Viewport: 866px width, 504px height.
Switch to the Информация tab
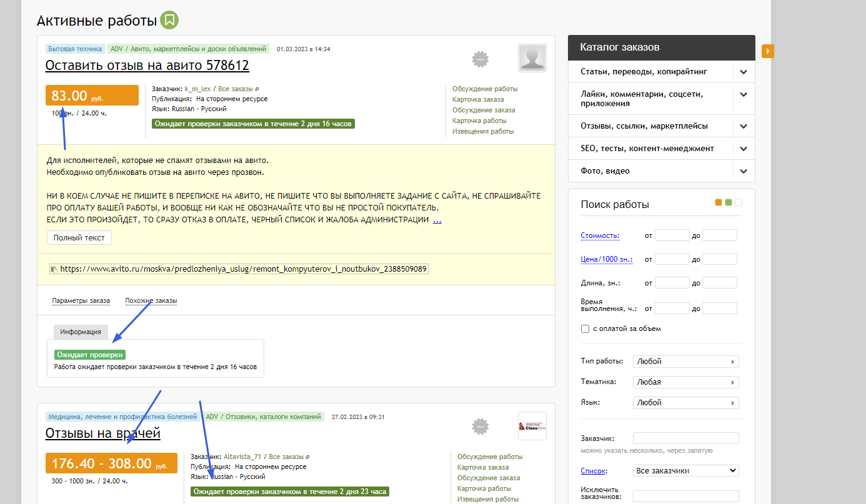[x=81, y=332]
